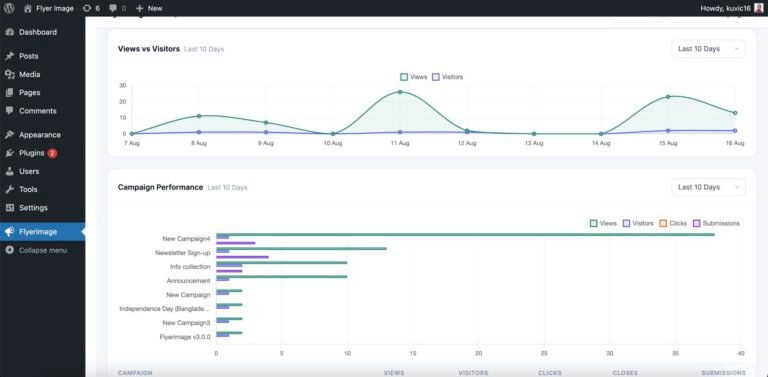Click the red Plugins update badge
The width and height of the screenshot is (768, 377).
(x=52, y=153)
